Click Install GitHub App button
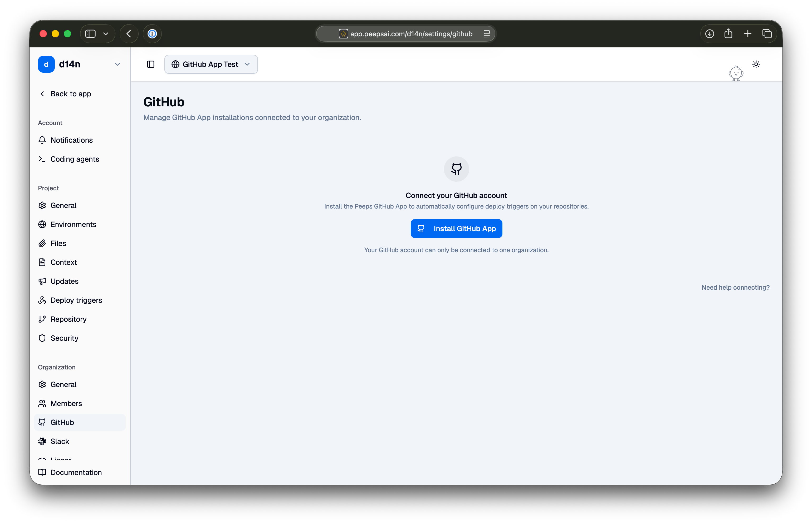Screen dimensions: 812x524 click(456, 228)
